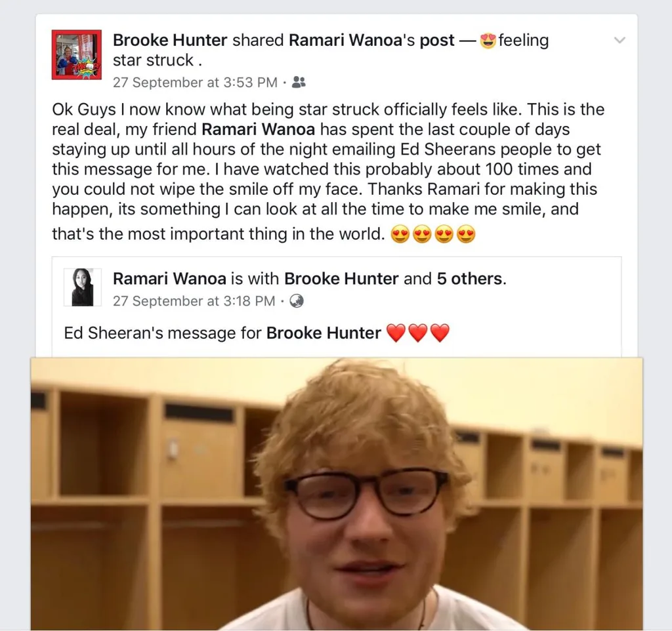Screen dimensions: 672x631
Task: Expand the post options chevron menu
Action: click(x=619, y=40)
